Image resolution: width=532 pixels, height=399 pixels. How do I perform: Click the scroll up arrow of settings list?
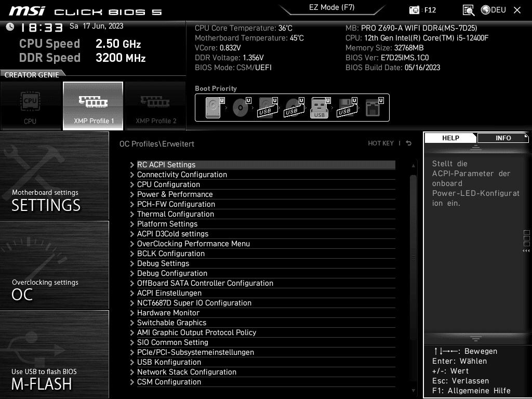(413, 166)
